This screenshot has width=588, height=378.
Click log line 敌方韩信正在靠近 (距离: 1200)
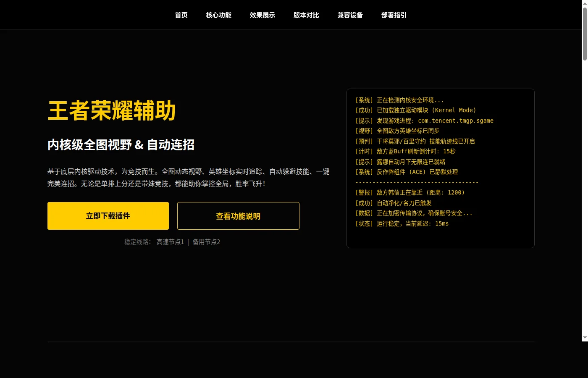coord(410,193)
